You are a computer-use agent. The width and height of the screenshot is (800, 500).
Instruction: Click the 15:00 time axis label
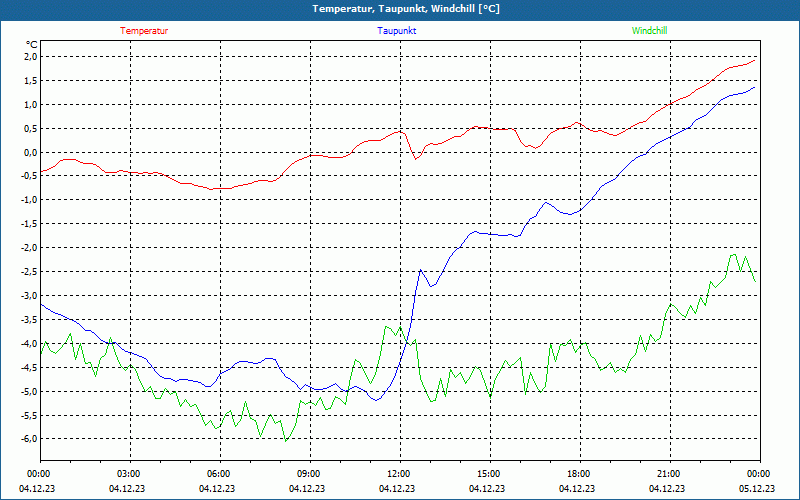pyautogui.click(x=490, y=474)
